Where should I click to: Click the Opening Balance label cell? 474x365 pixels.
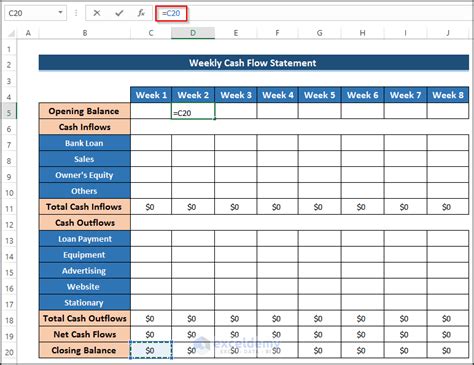point(84,111)
